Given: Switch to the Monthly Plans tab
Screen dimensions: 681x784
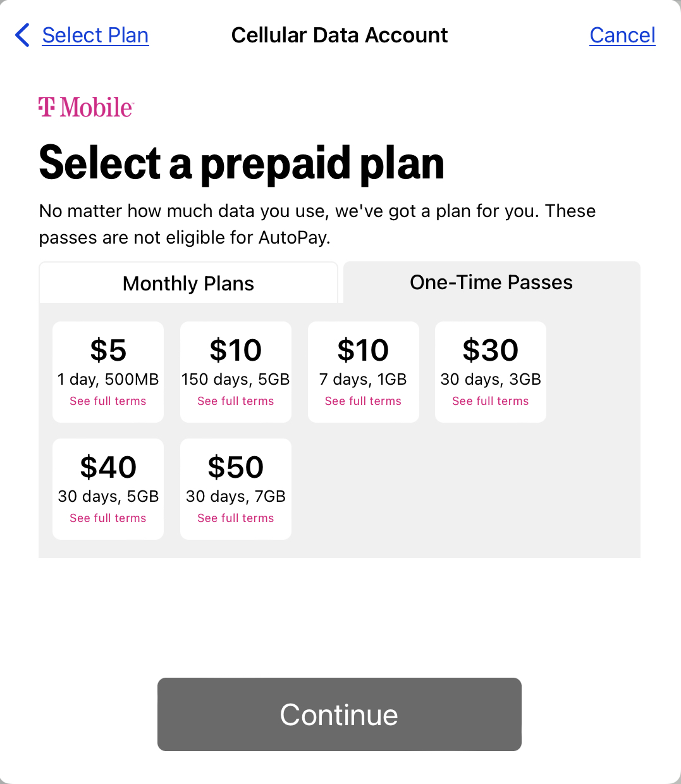Looking at the screenshot, I should [188, 283].
